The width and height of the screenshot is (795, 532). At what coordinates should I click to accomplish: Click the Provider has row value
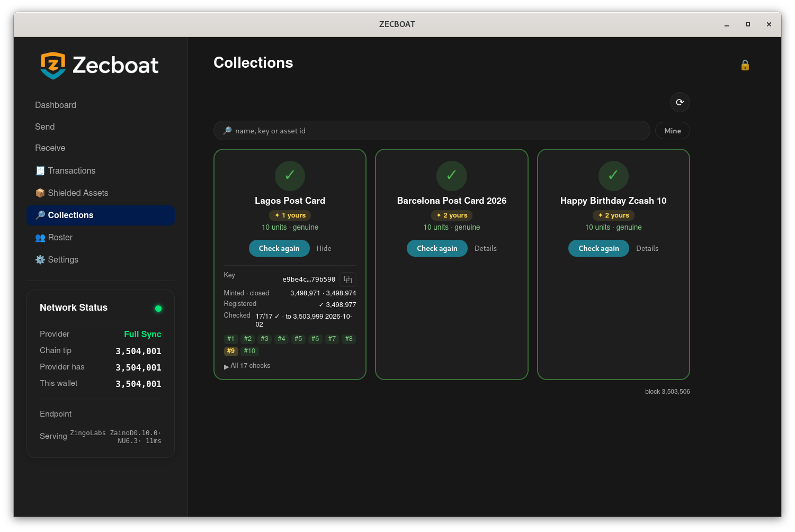click(x=138, y=367)
